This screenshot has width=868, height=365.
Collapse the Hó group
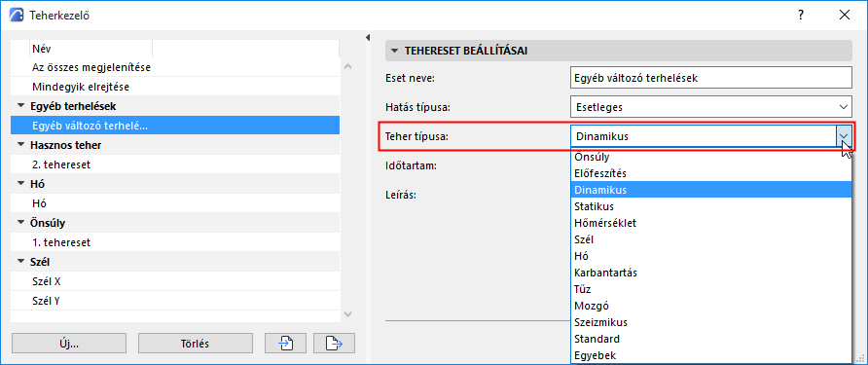coord(21,184)
